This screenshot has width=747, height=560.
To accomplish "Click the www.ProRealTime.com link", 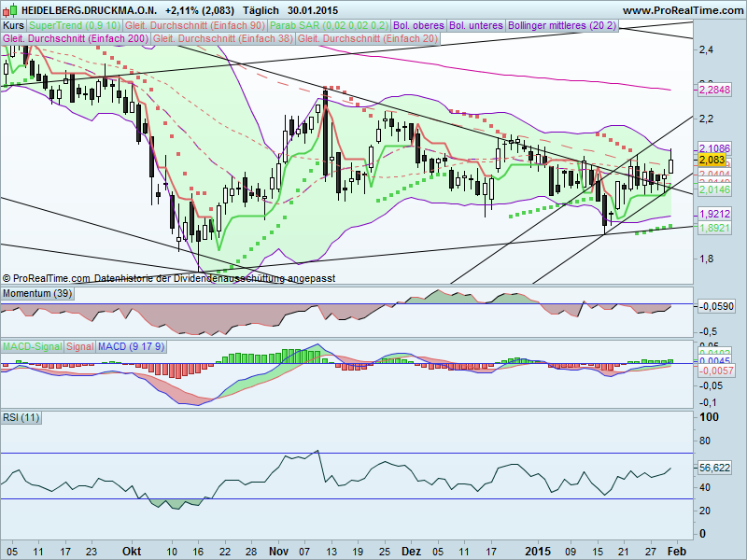I will tap(683, 10).
